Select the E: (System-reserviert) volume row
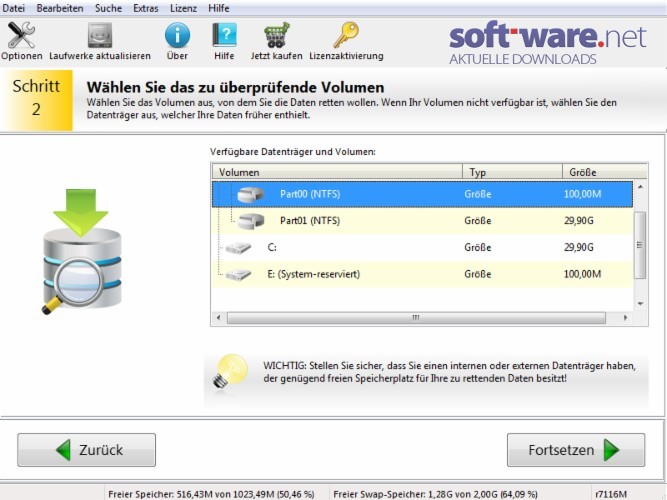 click(x=422, y=274)
